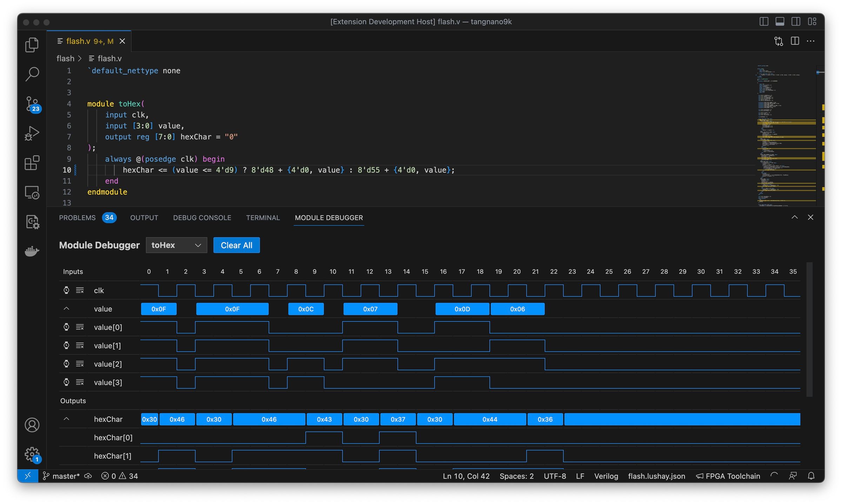This screenshot has width=842, height=504.
Task: Collapse the value input signal group
Action: pos(66,308)
